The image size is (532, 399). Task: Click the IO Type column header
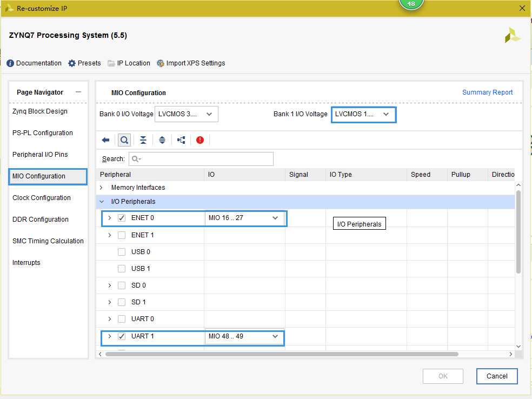coord(366,175)
